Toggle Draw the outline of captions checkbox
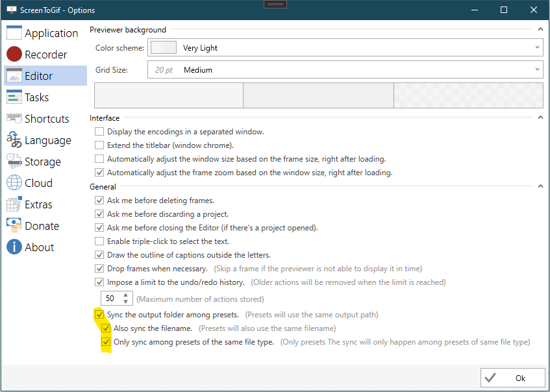 click(x=99, y=255)
